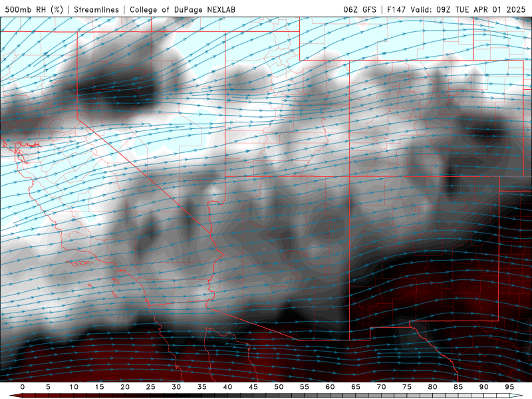Image resolution: width=532 pixels, height=399 pixels.
Task: Click the '0' value on the color scale
Action: (x=23, y=387)
